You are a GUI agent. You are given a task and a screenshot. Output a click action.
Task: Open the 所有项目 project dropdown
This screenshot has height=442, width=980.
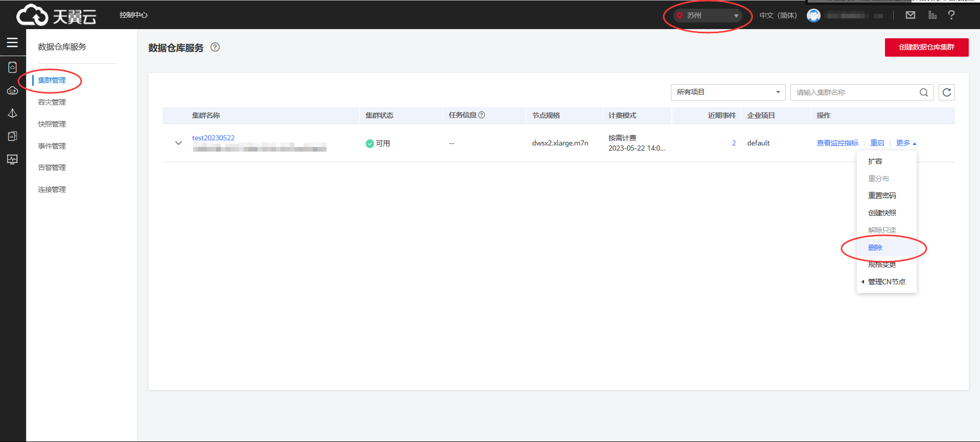point(728,92)
